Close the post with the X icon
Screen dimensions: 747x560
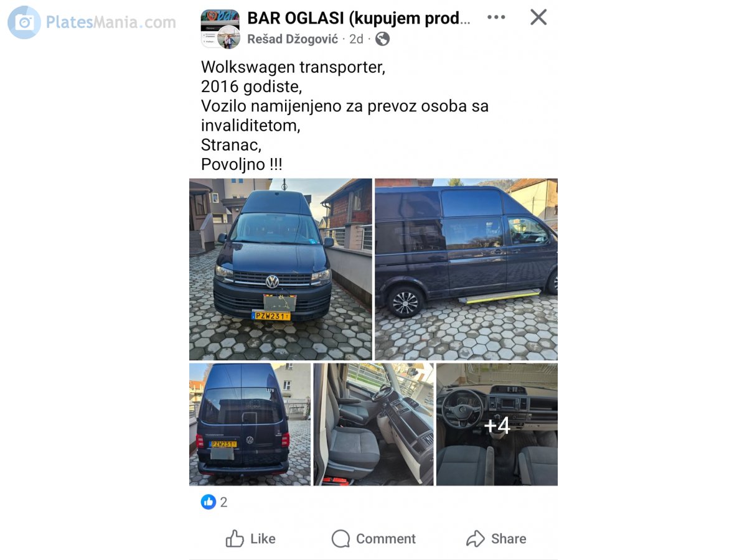tap(538, 17)
